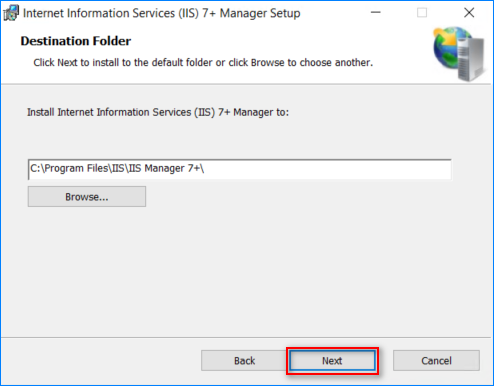494x386 pixels.
Task: Focus the destination folder path field
Action: point(240,169)
